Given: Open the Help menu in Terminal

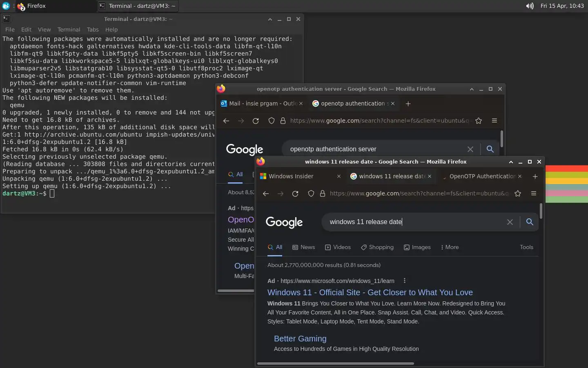Looking at the screenshot, I should pyautogui.click(x=111, y=29).
